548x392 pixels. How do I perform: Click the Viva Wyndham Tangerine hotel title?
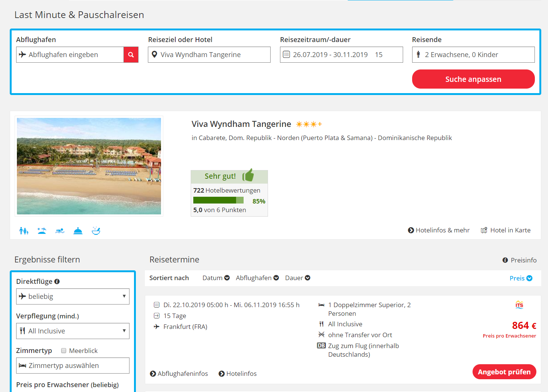coord(241,124)
